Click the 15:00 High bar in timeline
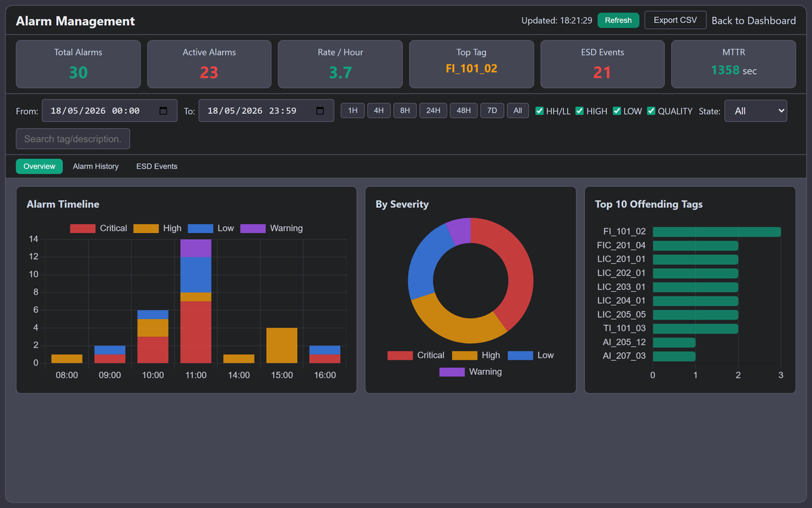The height and width of the screenshot is (508, 812). pos(281,345)
